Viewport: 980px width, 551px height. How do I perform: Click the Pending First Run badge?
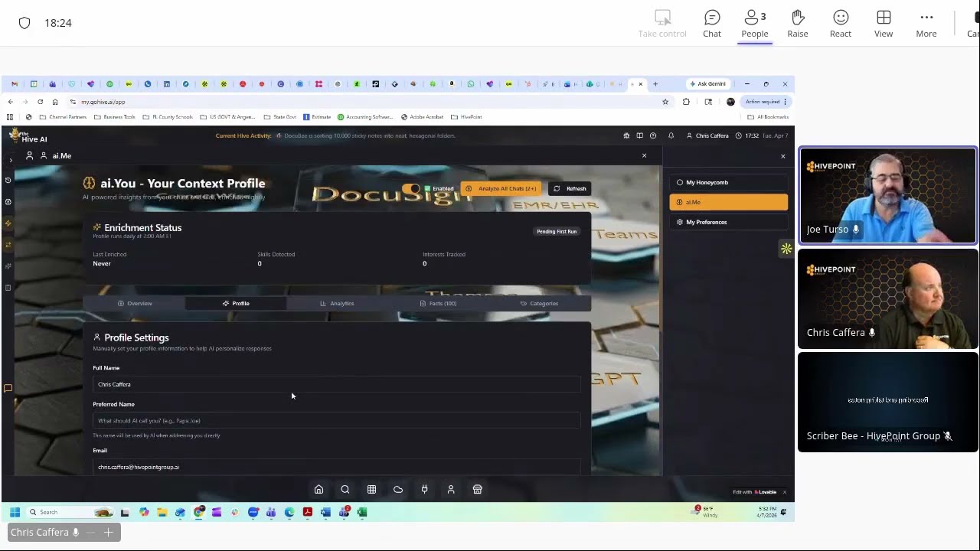pyautogui.click(x=557, y=231)
